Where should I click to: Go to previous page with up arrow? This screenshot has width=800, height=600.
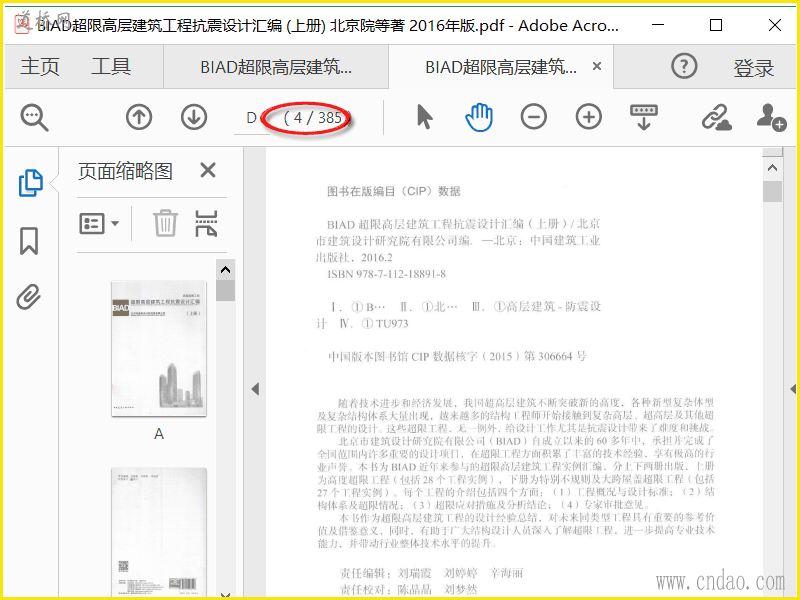tap(139, 117)
